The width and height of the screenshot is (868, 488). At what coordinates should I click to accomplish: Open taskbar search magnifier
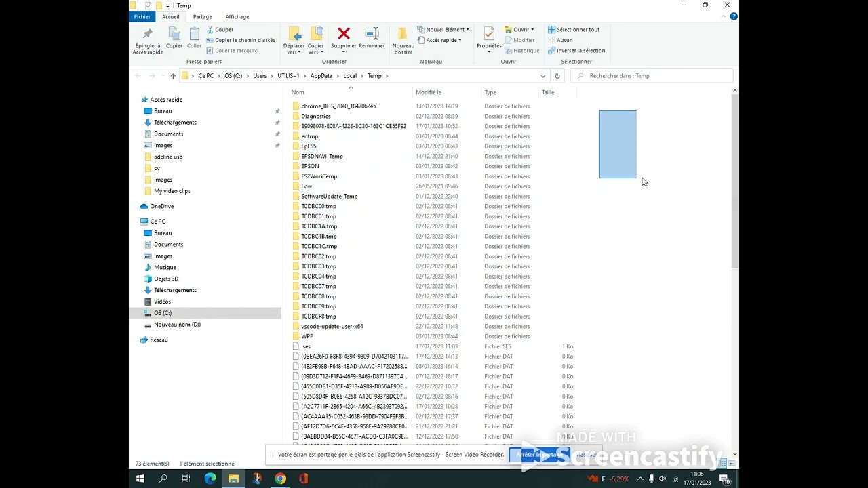163,479
